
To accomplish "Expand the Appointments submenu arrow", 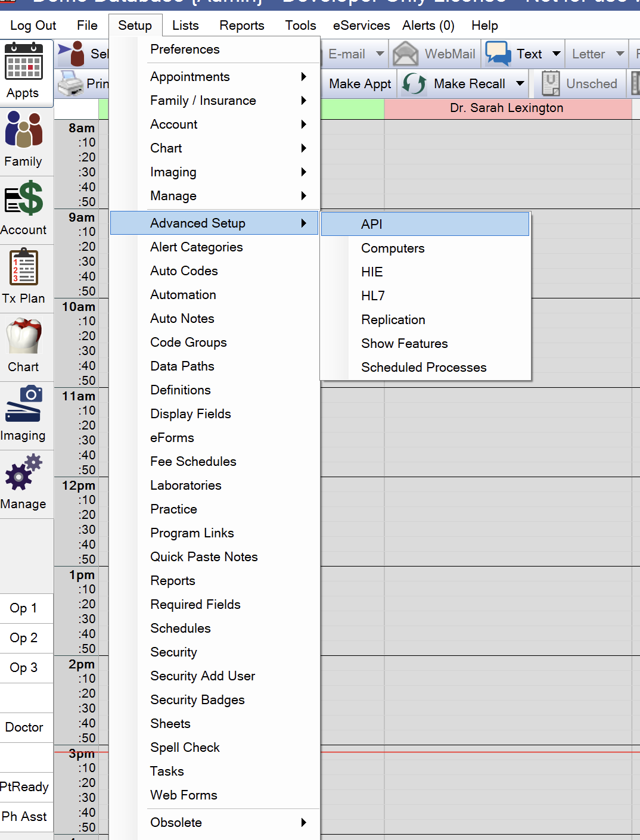I will 304,77.
